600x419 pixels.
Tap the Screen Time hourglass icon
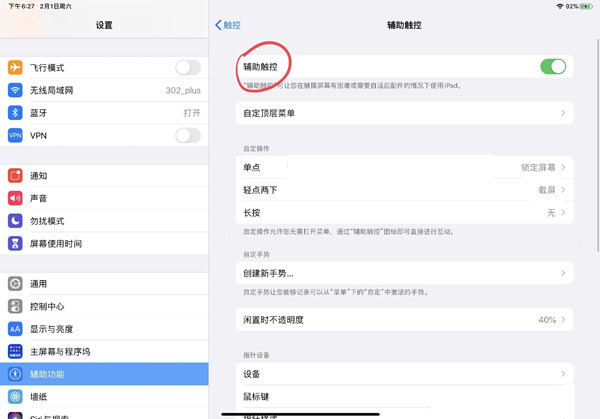[15, 243]
